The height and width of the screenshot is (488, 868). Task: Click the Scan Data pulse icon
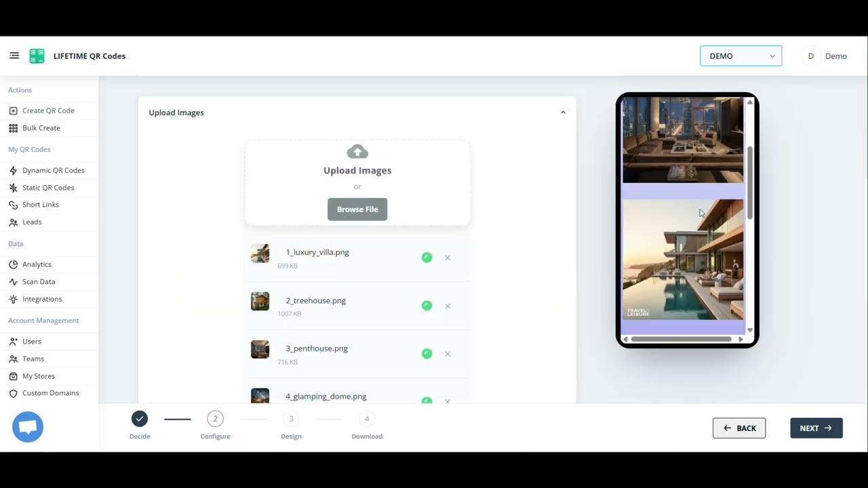coord(13,282)
